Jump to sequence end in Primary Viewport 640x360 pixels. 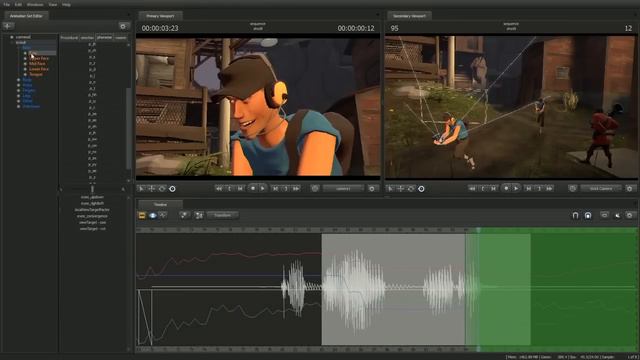coord(296,189)
